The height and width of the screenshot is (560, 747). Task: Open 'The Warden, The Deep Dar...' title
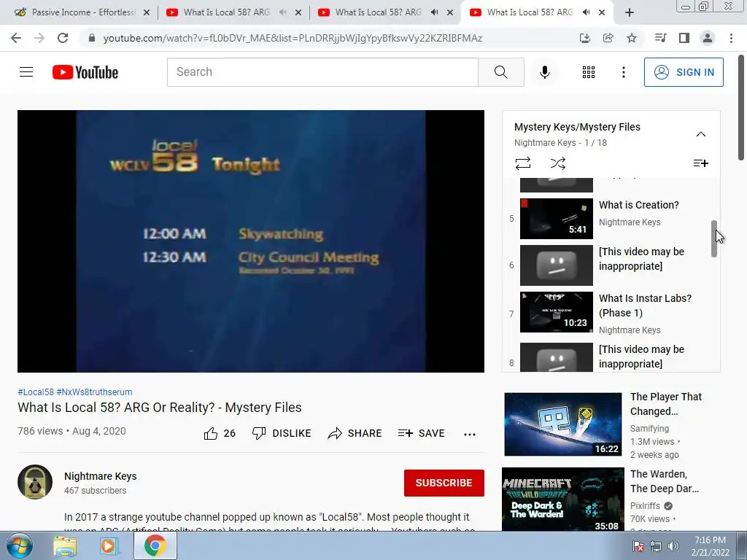pyautogui.click(x=664, y=481)
